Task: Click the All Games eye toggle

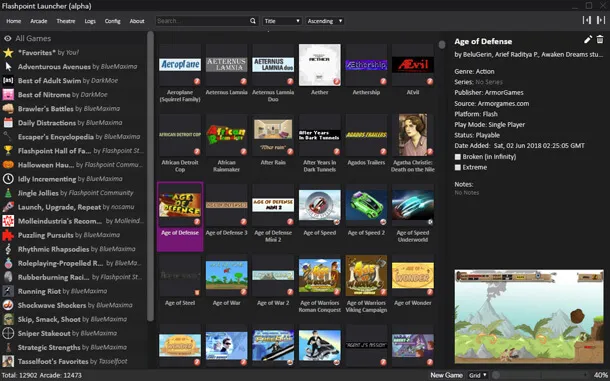Action: (7, 39)
